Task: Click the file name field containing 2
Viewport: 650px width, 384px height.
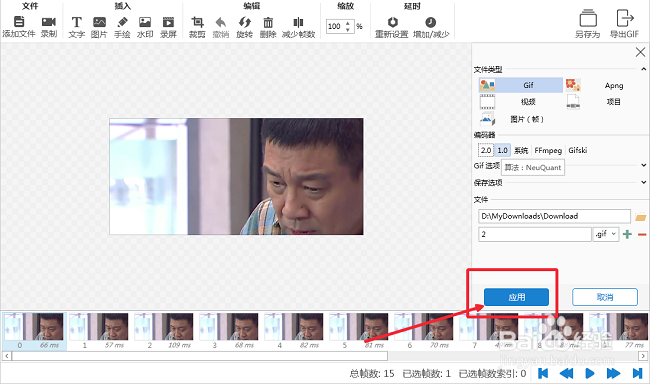Action: [535, 234]
